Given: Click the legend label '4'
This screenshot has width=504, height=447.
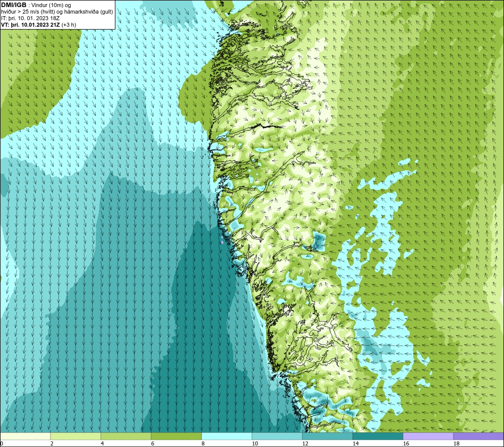Looking at the screenshot, I should 102,444.
